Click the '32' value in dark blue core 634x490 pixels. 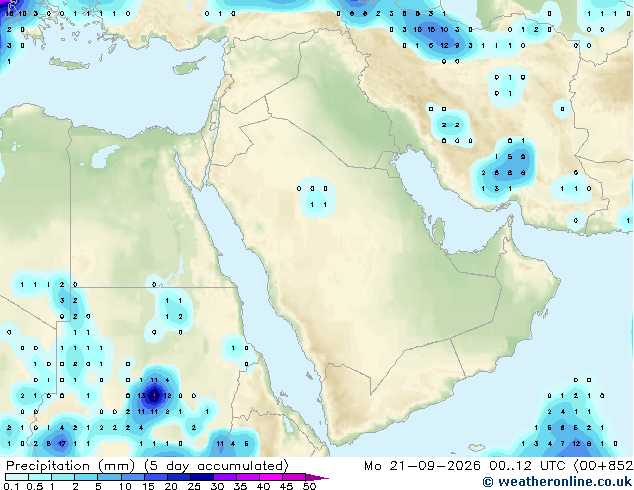click(154, 396)
